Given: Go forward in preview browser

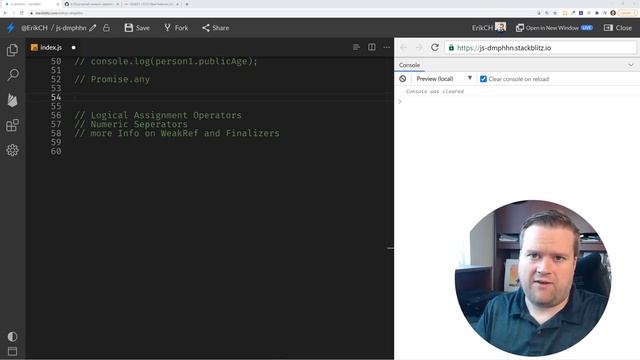Looking at the screenshot, I should 419,48.
